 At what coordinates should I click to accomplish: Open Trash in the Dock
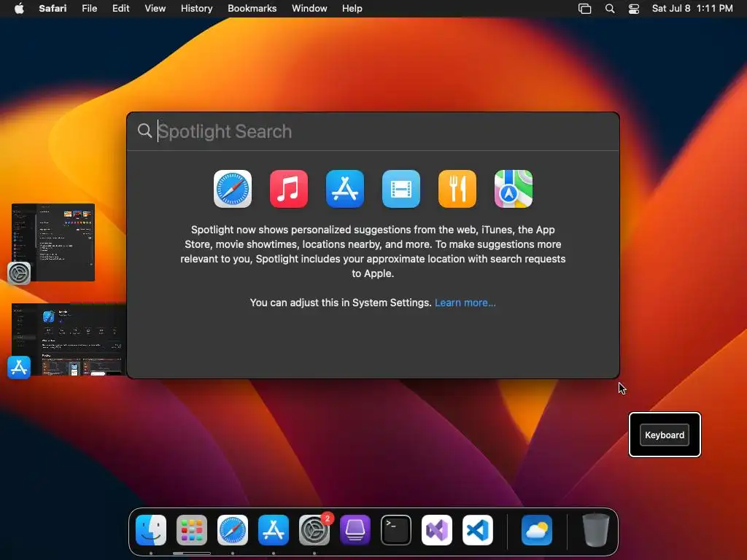(595, 530)
